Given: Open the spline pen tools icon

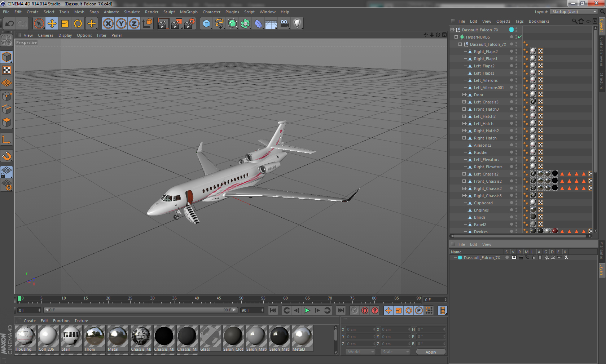Looking at the screenshot, I should click(219, 24).
